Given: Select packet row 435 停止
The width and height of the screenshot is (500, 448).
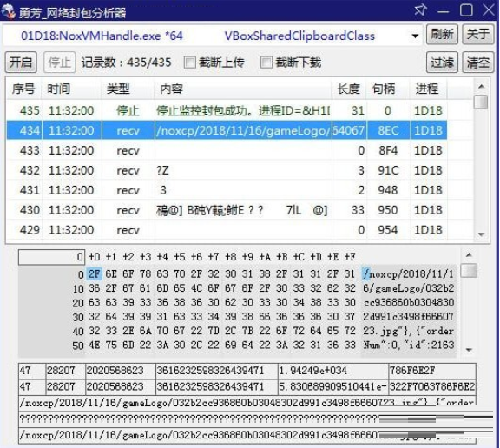Looking at the screenshot, I should (227, 110).
